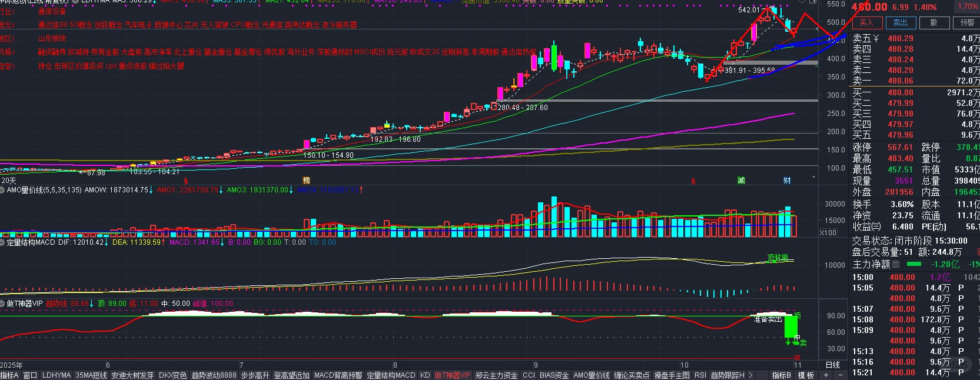Click the 涨停 price 567.61

click(x=900, y=147)
